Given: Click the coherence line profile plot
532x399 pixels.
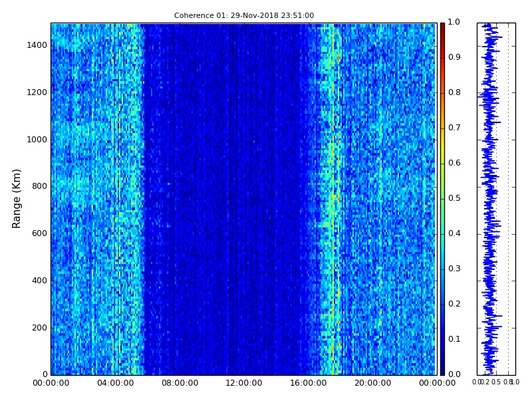Looking at the screenshot, I should (x=496, y=199).
